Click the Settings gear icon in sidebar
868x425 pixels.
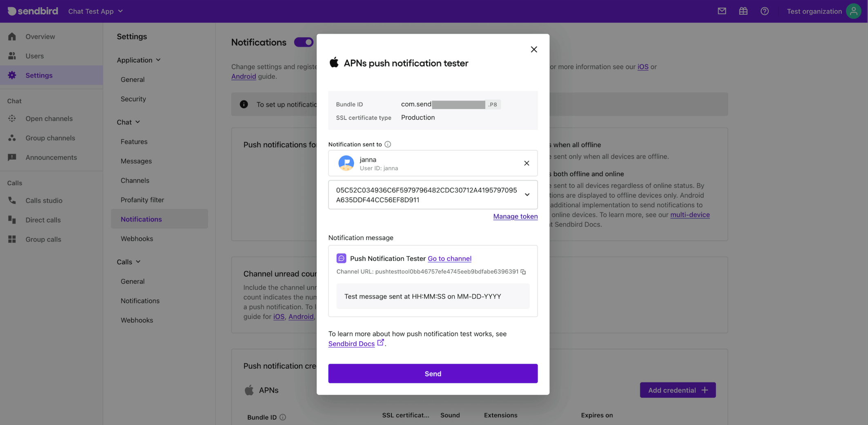(x=12, y=75)
